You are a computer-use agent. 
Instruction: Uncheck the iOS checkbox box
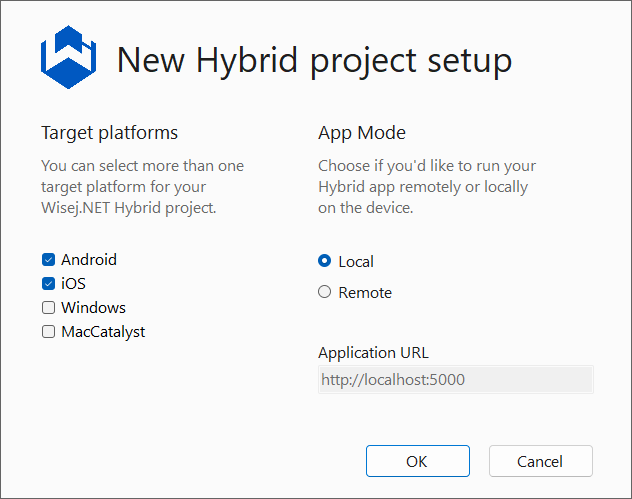click(48, 284)
